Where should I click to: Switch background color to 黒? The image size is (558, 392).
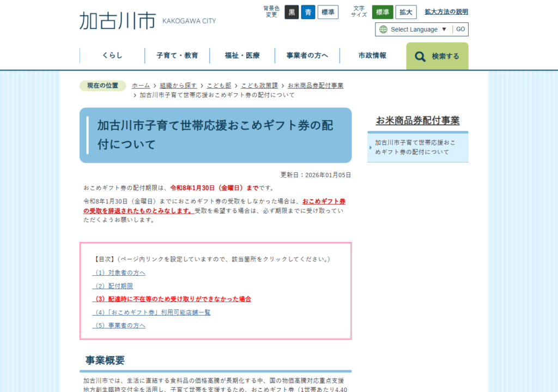291,11
